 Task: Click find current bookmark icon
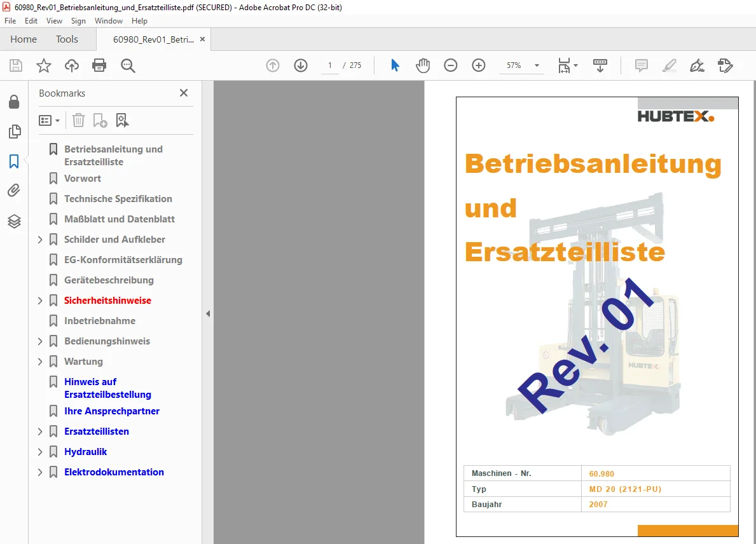click(x=122, y=121)
